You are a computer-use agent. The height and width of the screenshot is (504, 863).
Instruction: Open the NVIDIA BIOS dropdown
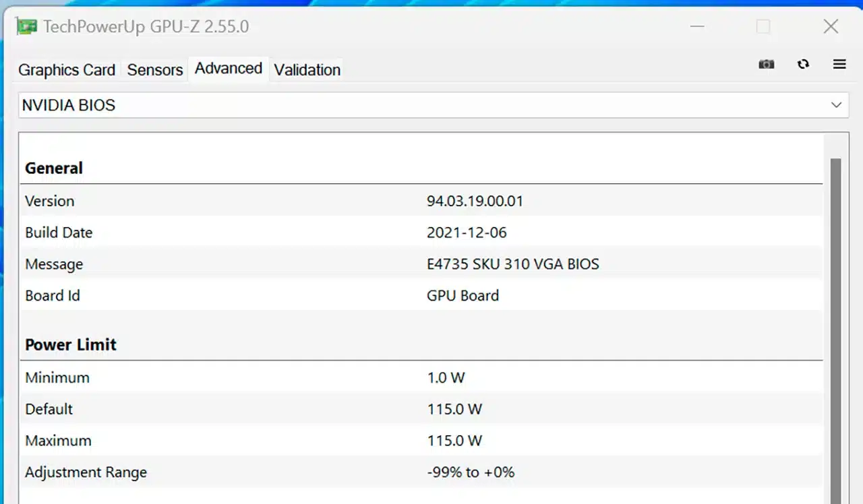click(434, 105)
